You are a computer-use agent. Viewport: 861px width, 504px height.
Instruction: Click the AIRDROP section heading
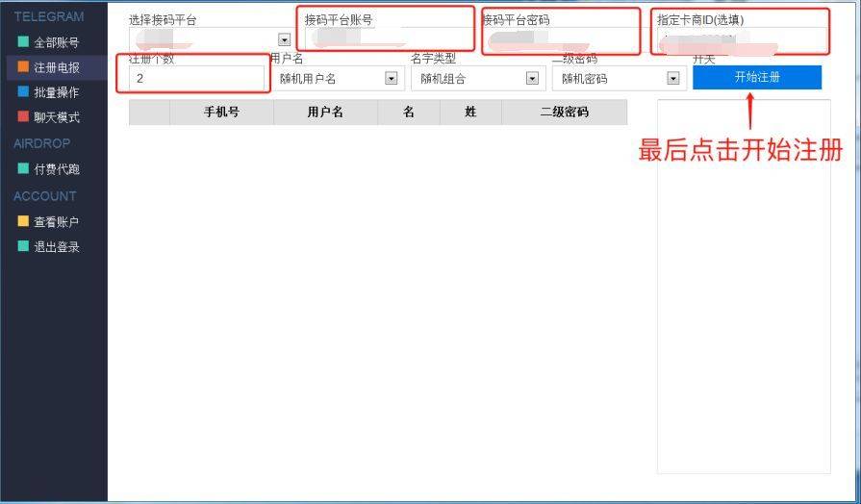[41, 143]
